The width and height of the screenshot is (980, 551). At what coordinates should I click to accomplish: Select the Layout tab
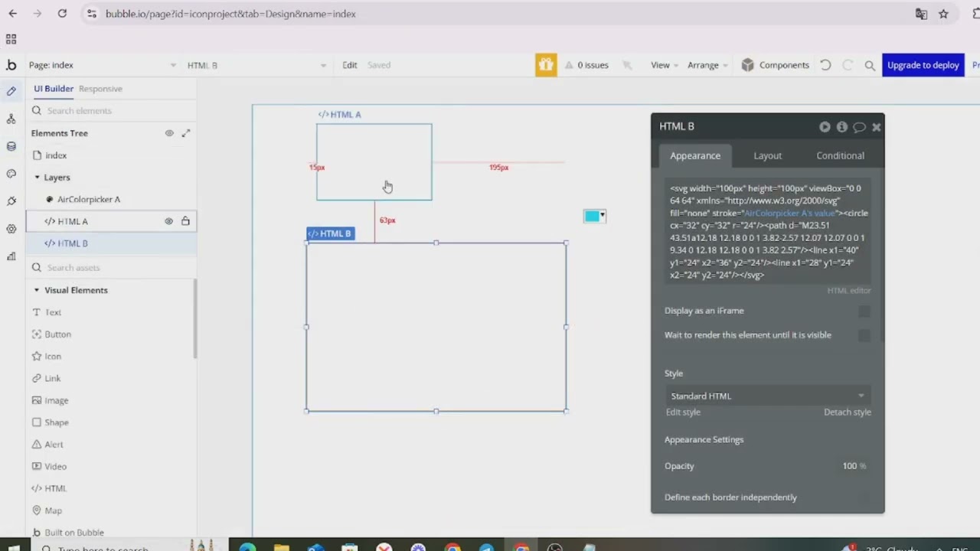coord(767,155)
